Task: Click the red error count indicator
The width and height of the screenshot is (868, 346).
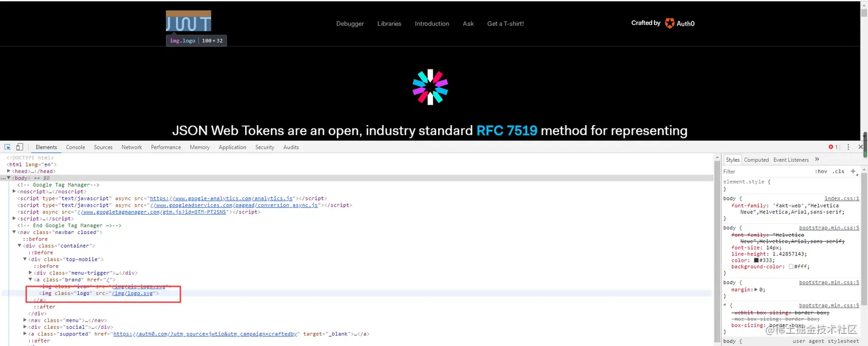Action: (x=833, y=147)
